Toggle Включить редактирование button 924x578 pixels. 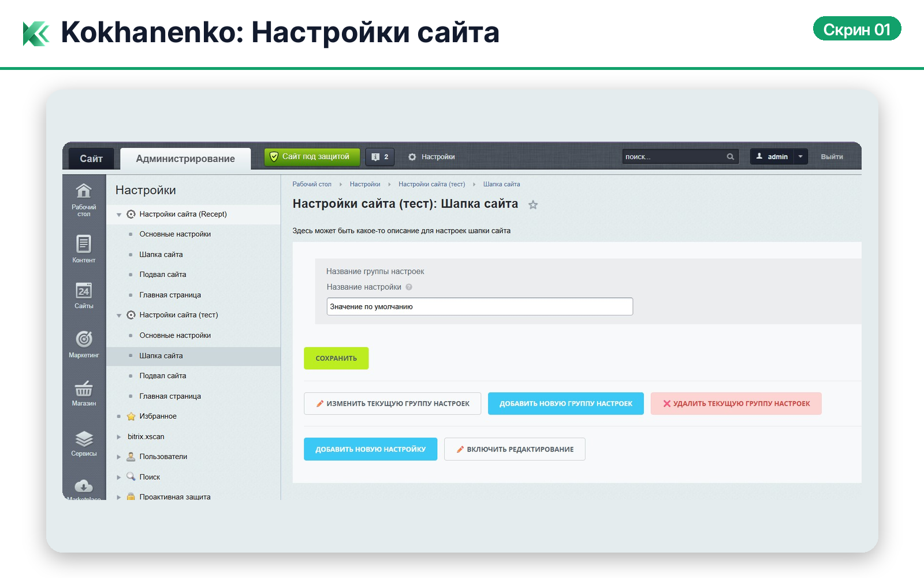coord(515,449)
